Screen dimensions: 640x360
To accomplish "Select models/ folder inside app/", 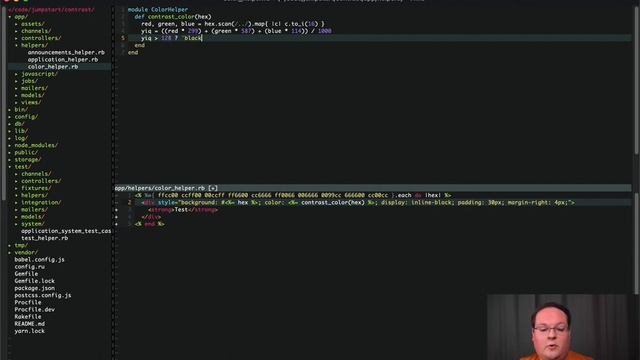I will tap(33, 95).
